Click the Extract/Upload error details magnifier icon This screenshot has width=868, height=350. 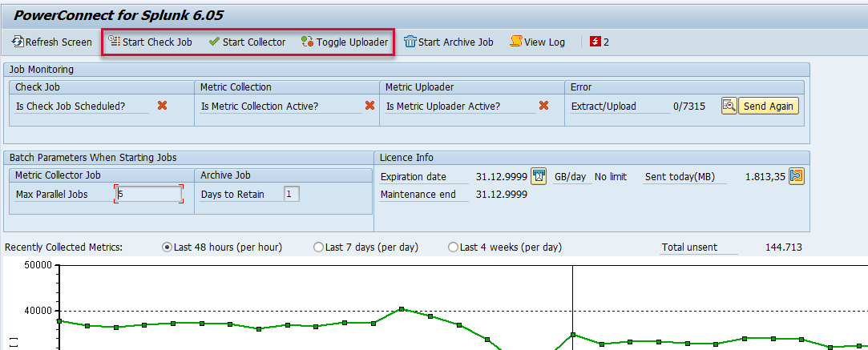click(x=729, y=106)
